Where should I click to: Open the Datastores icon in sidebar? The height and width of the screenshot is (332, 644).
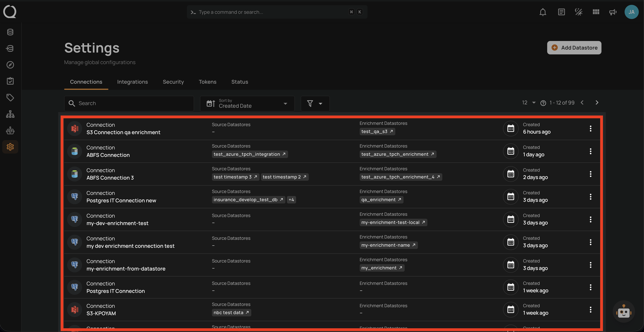10,32
